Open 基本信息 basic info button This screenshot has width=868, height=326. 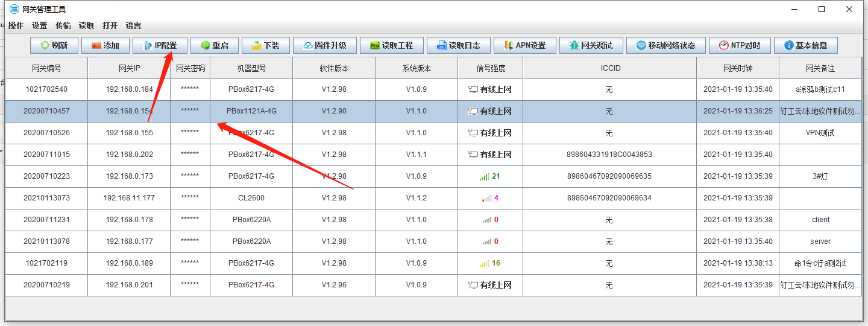(x=805, y=45)
